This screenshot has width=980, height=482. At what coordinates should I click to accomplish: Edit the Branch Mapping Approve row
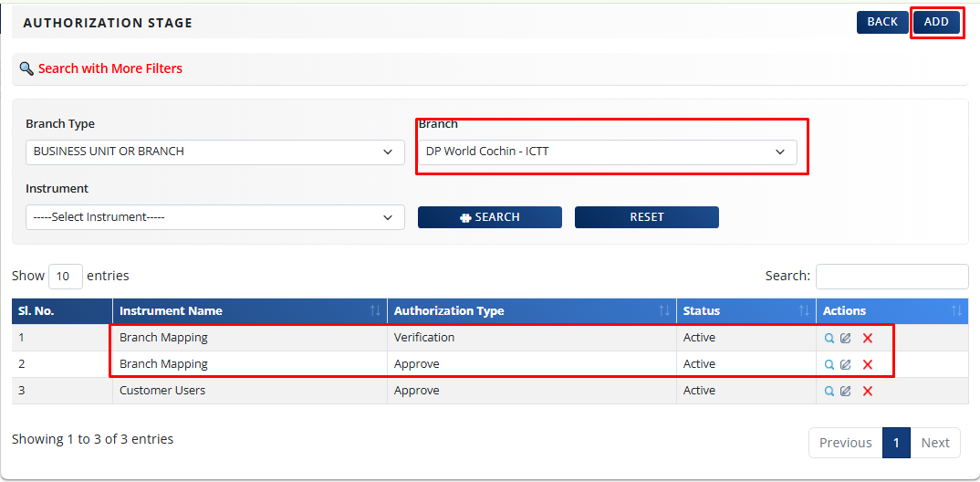click(846, 364)
